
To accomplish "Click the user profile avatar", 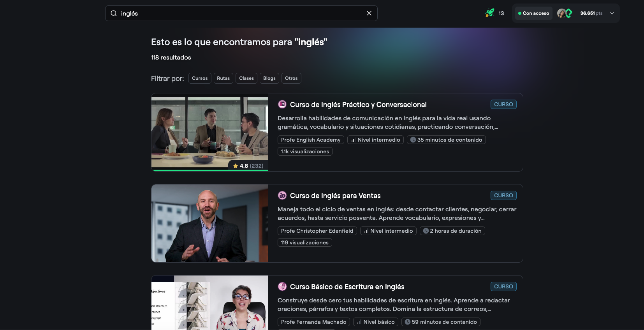I will pos(561,13).
